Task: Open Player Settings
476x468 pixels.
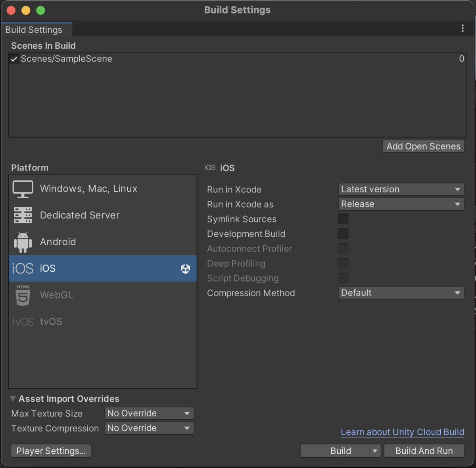Action: tap(51, 451)
